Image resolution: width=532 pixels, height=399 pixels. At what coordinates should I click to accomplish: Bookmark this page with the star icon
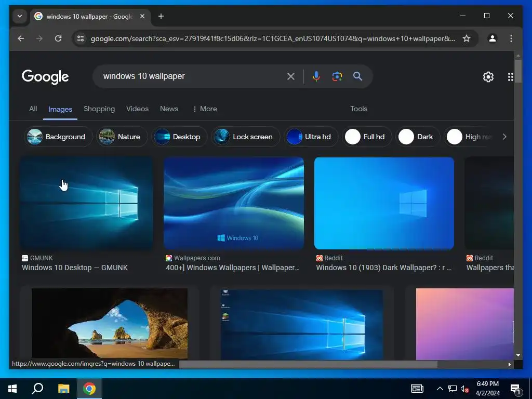coord(467,38)
